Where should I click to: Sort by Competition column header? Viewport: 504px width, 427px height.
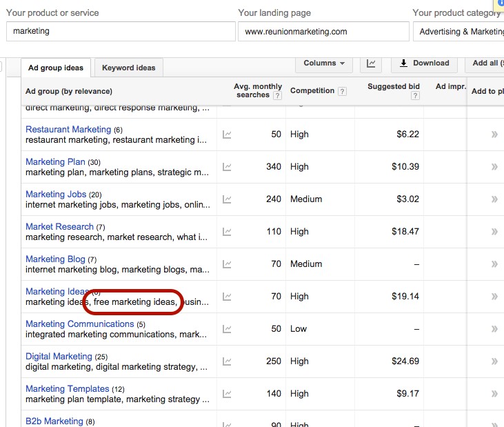312,91
